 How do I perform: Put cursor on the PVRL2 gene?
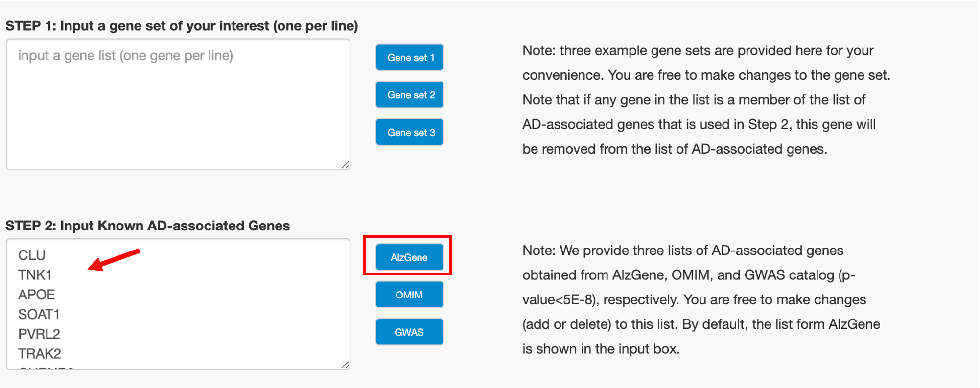coord(39,334)
